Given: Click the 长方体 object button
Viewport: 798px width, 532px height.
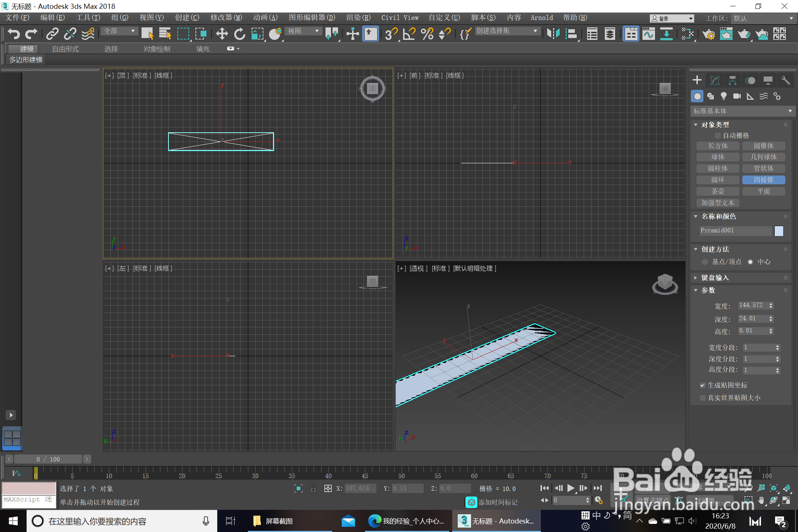Looking at the screenshot, I should coord(717,146).
